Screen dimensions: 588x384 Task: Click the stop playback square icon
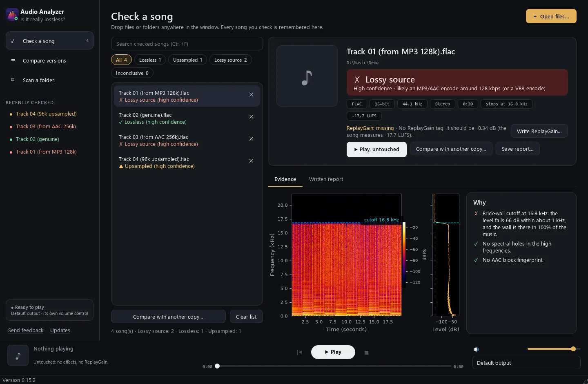tap(366, 353)
